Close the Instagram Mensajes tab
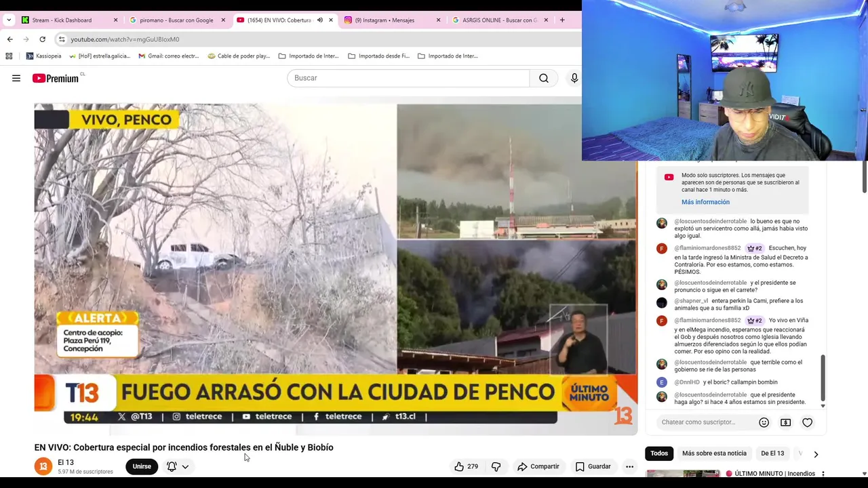Viewport: 868px width, 488px height. 438,20
